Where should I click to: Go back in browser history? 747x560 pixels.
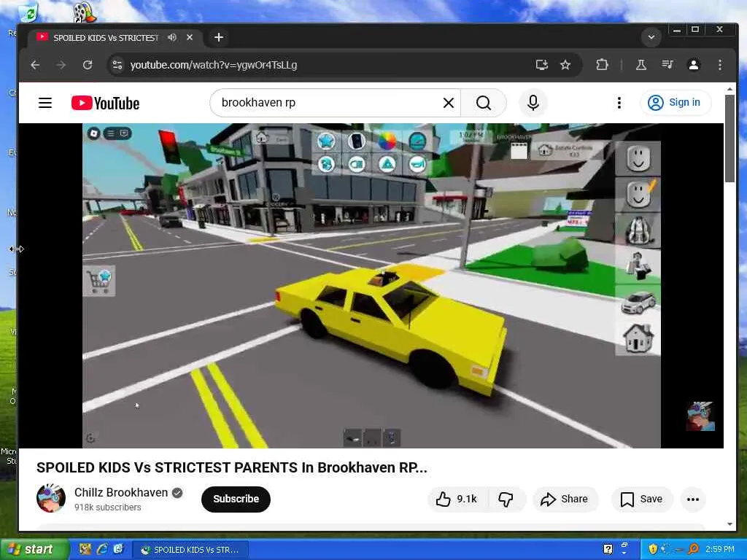click(35, 65)
